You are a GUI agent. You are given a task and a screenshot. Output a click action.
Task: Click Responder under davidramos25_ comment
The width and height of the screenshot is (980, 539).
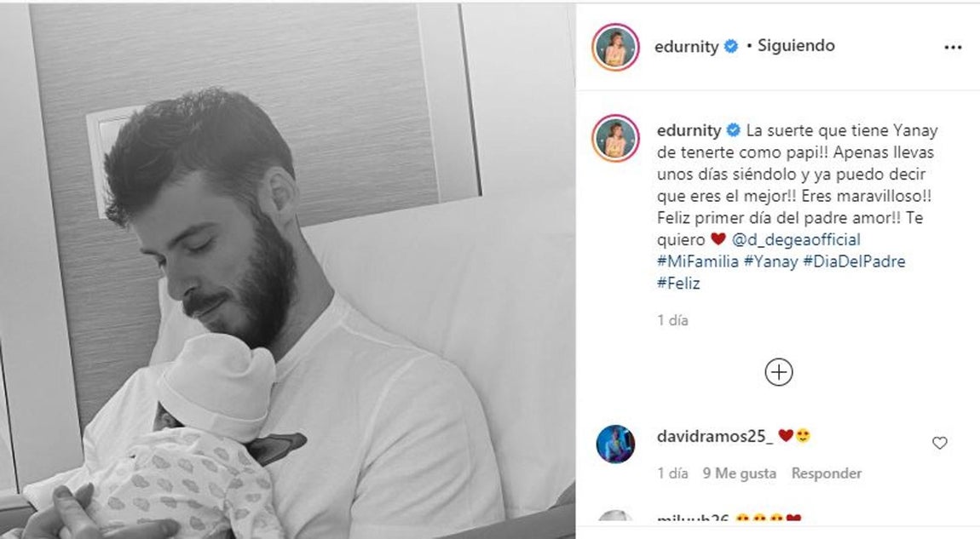827,473
